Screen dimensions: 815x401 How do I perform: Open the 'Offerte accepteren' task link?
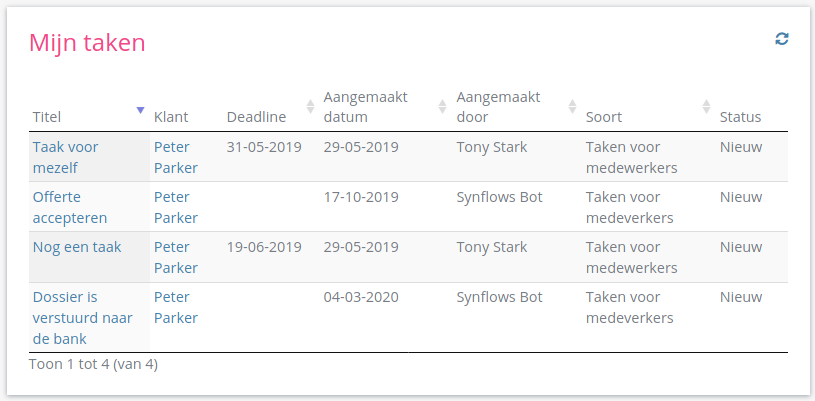[x=69, y=207]
